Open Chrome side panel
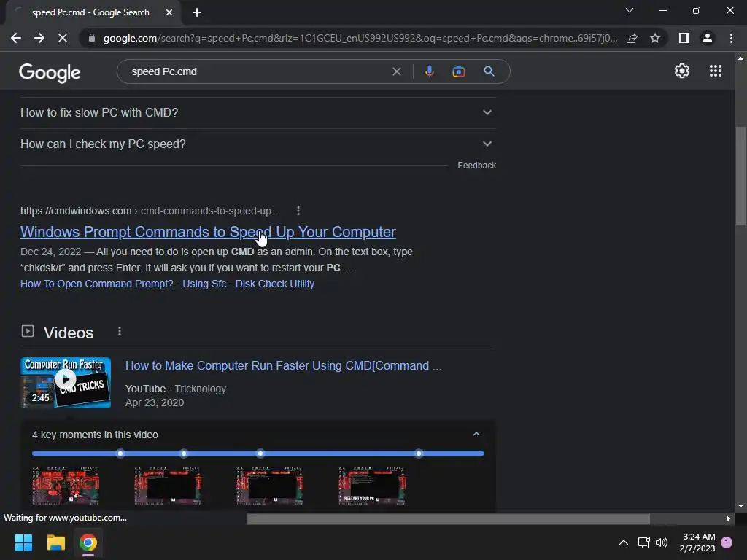 (x=684, y=38)
